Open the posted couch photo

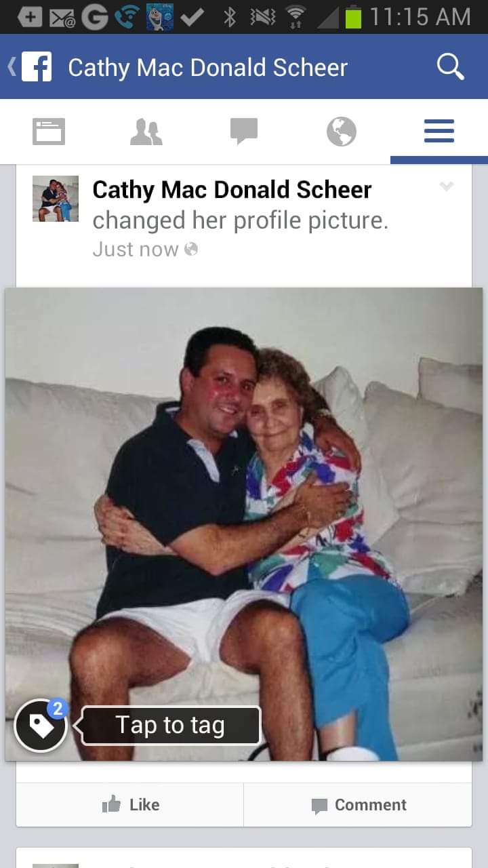pyautogui.click(x=244, y=524)
